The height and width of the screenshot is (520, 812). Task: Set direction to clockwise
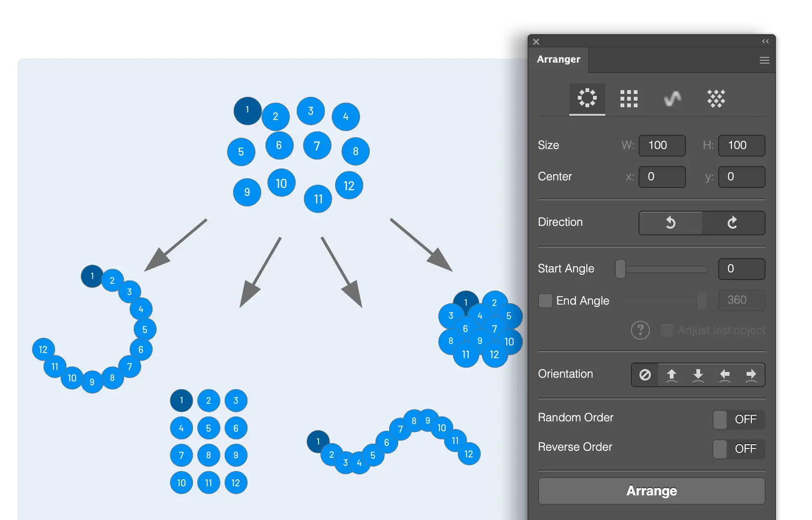[x=733, y=223]
